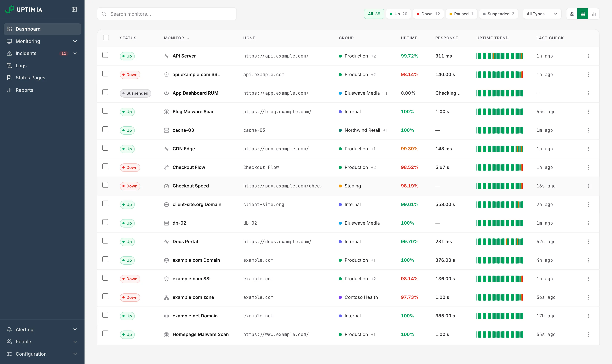Viewport: 612px width, 364px height.
Task: Filter monitors by Paused 1
Action: [x=461, y=14]
